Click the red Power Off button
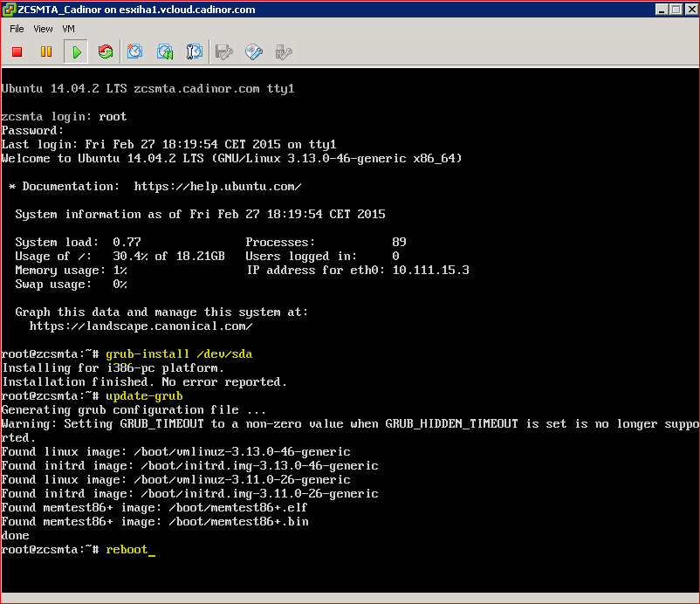The height and width of the screenshot is (604, 700). pos(17,51)
